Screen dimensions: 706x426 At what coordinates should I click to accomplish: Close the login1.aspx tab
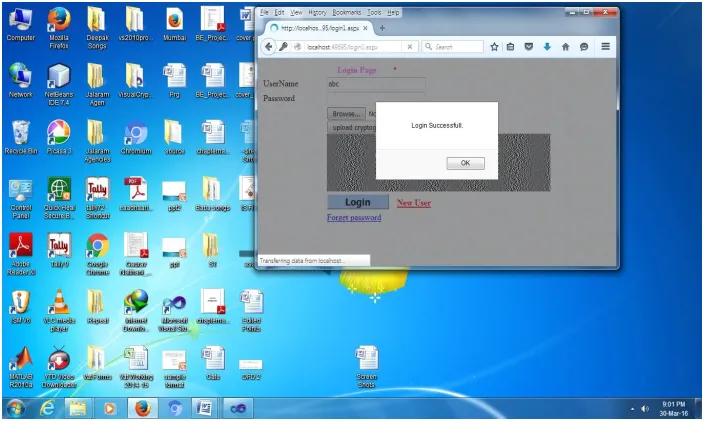point(365,28)
